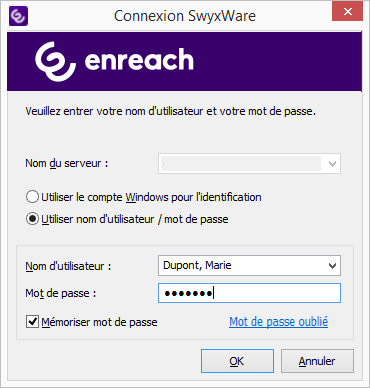
Task: Click the Nom d'utilisateur label
Action: point(68,266)
